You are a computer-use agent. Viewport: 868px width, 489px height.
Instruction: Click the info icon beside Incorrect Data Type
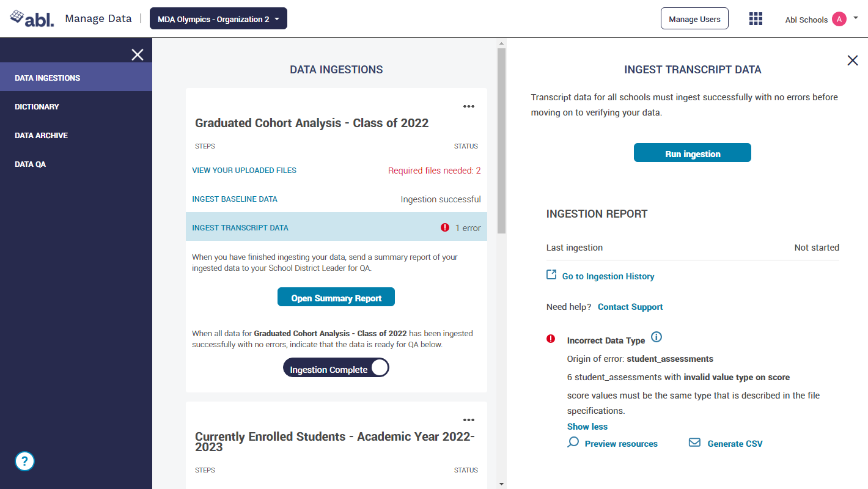657,337
